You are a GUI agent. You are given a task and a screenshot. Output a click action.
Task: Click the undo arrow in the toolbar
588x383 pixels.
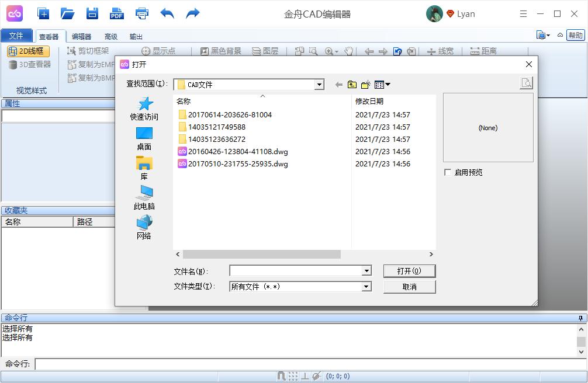point(167,13)
